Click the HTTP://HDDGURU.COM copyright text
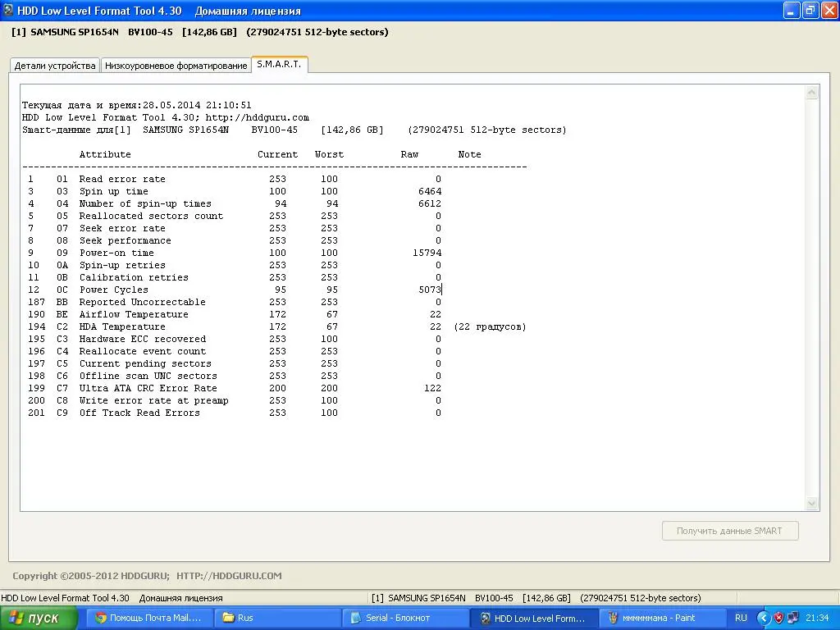840x630 pixels. (229, 575)
